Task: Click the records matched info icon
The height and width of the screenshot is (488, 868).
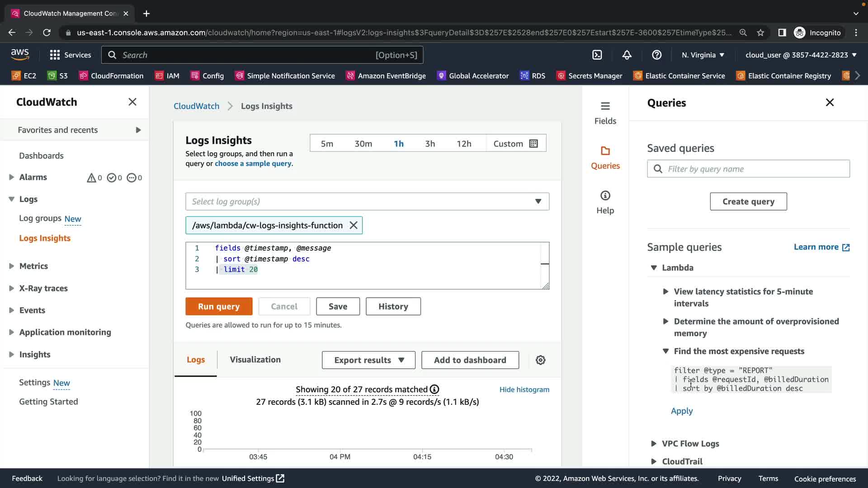Action: tap(434, 389)
